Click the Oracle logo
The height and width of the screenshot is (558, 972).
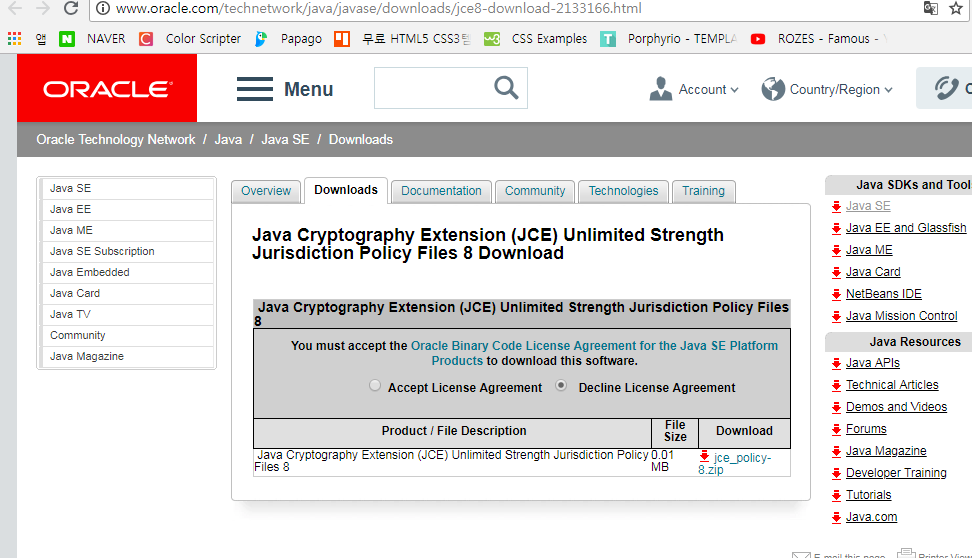107,88
